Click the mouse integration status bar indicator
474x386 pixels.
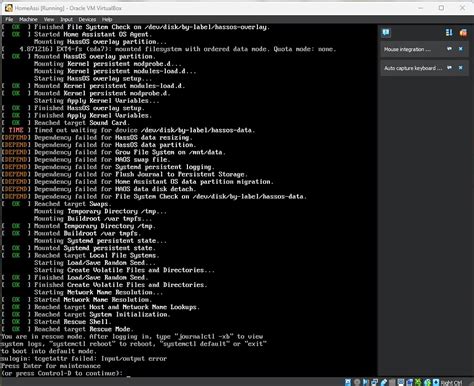(427, 382)
